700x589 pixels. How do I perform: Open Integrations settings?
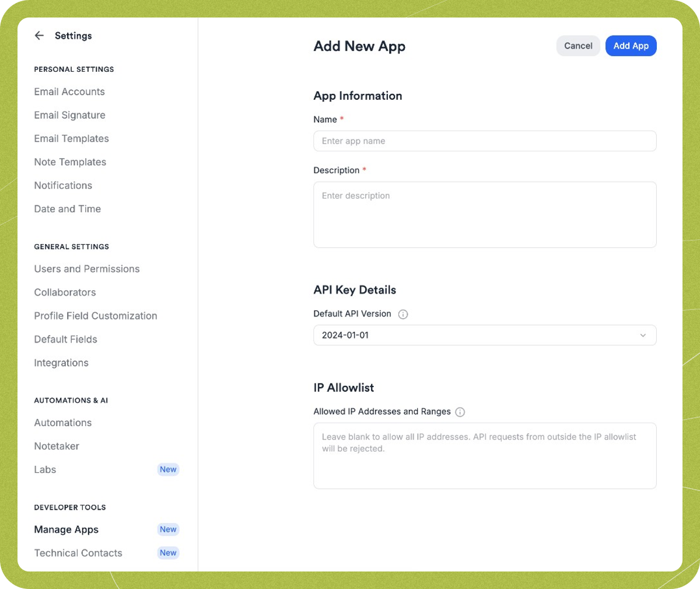(x=61, y=363)
